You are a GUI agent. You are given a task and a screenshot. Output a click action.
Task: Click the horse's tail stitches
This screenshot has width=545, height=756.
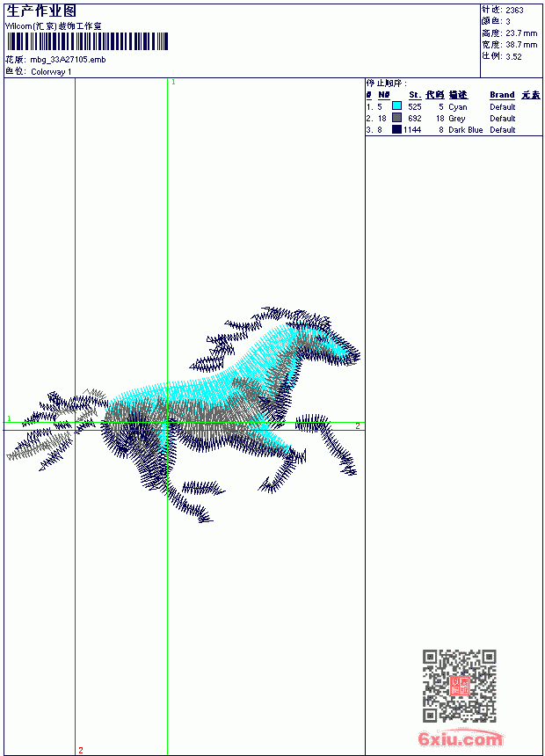[x=53, y=429]
